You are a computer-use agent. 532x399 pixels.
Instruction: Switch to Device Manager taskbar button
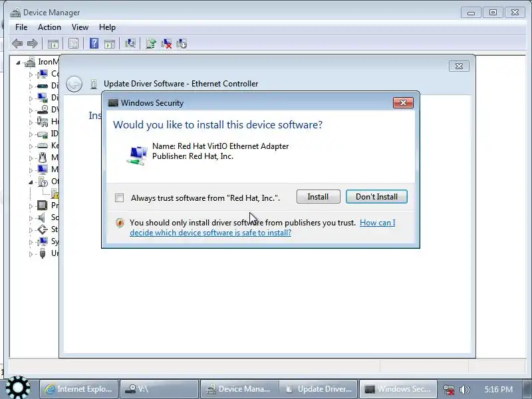(x=239, y=389)
